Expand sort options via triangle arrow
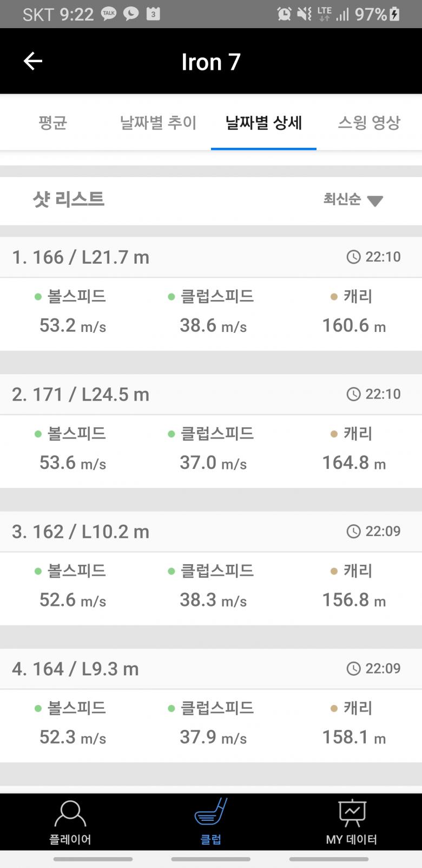The image size is (422, 868). [375, 201]
